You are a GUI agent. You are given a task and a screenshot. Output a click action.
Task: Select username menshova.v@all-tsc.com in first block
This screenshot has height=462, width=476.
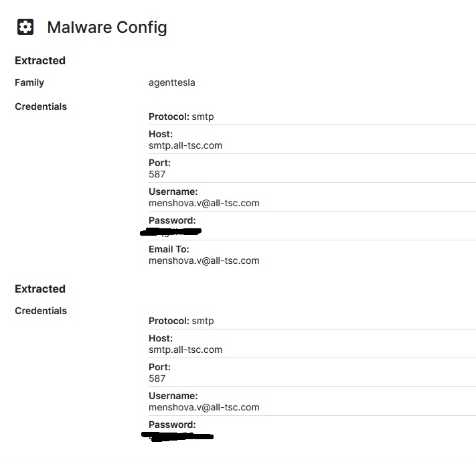(204, 203)
